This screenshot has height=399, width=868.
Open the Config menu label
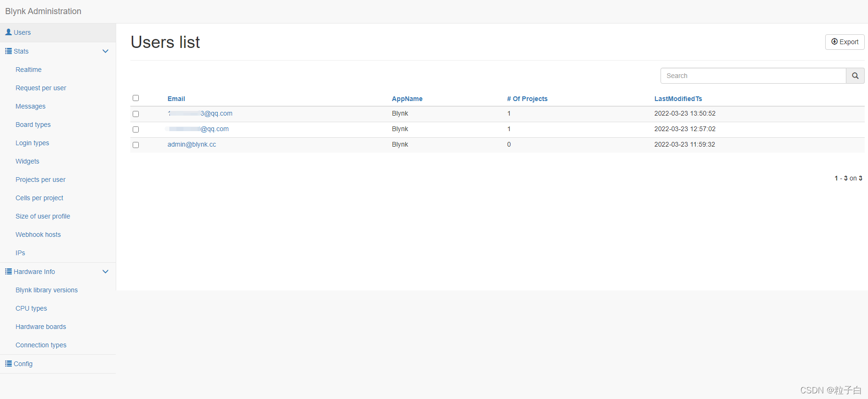[23, 364]
